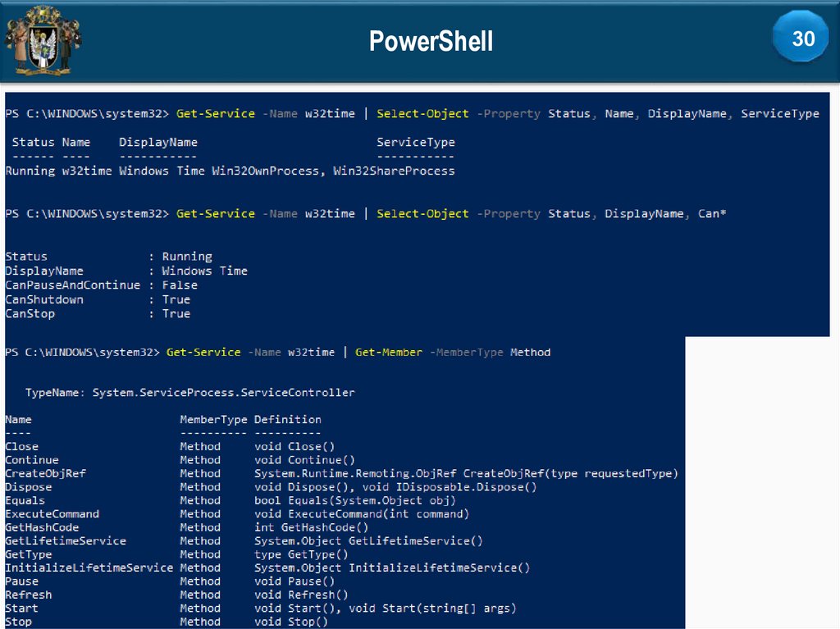Click void Start(), void Start(string[] args)

click(386, 608)
